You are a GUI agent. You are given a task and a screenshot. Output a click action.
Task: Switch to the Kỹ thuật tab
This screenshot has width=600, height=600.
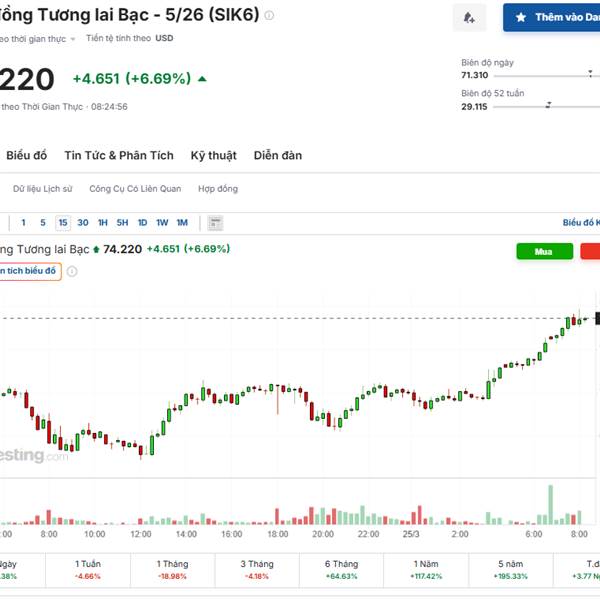coord(213,155)
